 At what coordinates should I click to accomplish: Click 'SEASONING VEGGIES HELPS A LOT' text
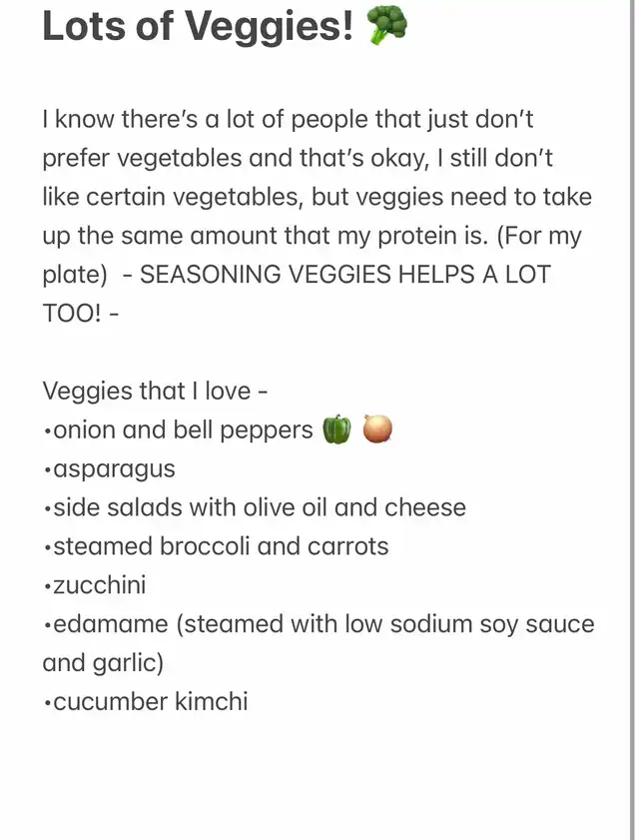(x=344, y=275)
